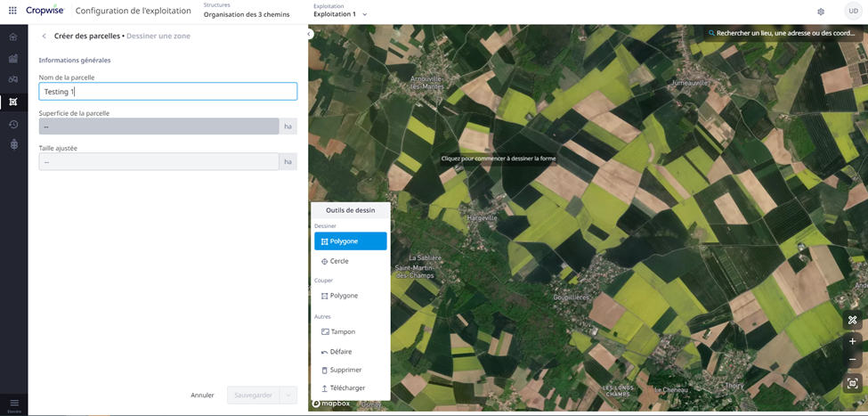Zoom in on the map

pos(852,341)
